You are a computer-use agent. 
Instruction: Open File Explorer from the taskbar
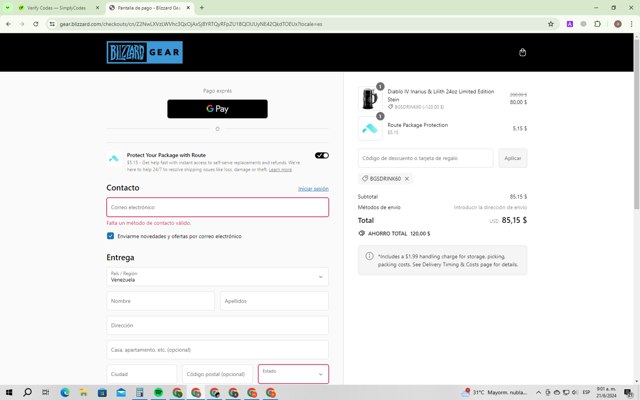coord(84,393)
